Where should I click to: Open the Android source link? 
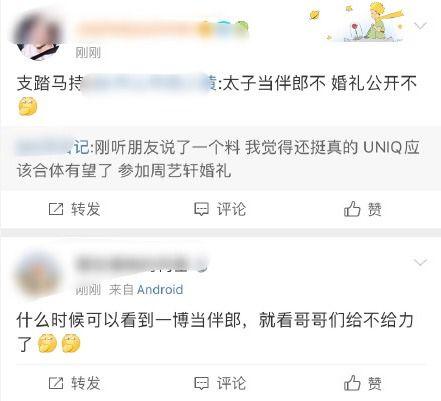tap(160, 290)
